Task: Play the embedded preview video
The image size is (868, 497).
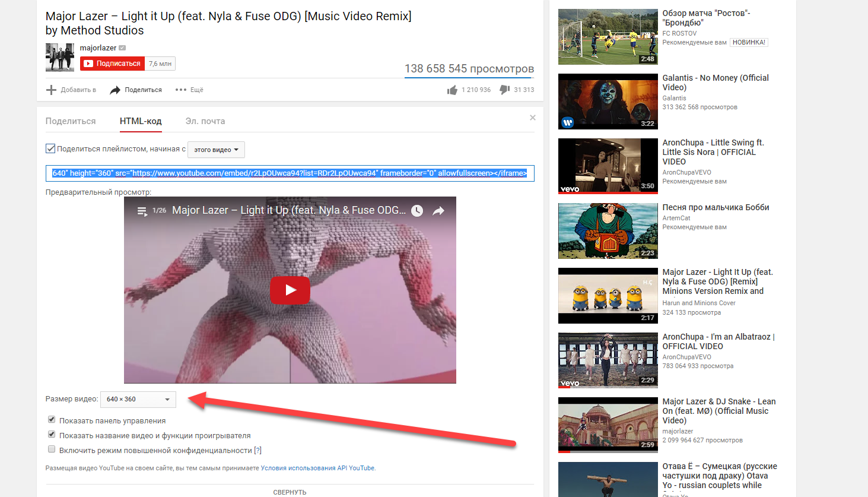Action: [x=290, y=290]
